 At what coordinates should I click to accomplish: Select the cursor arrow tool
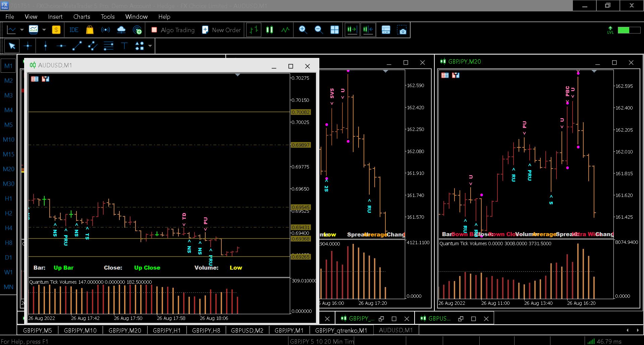pos(12,46)
